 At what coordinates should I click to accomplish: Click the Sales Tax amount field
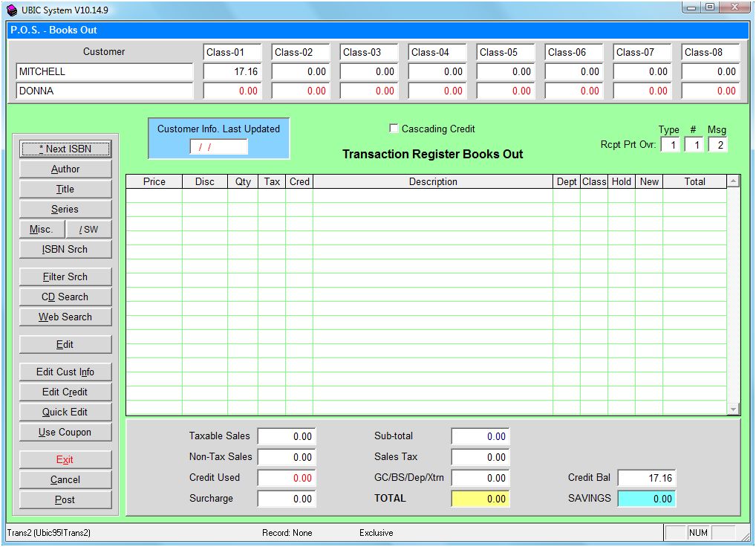tap(480, 457)
